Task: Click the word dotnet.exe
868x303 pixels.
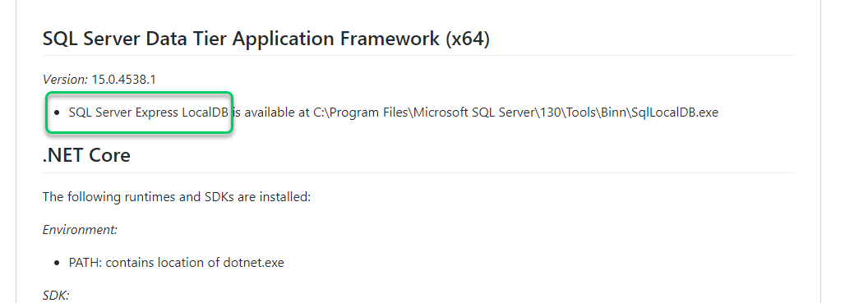Action: coord(253,263)
